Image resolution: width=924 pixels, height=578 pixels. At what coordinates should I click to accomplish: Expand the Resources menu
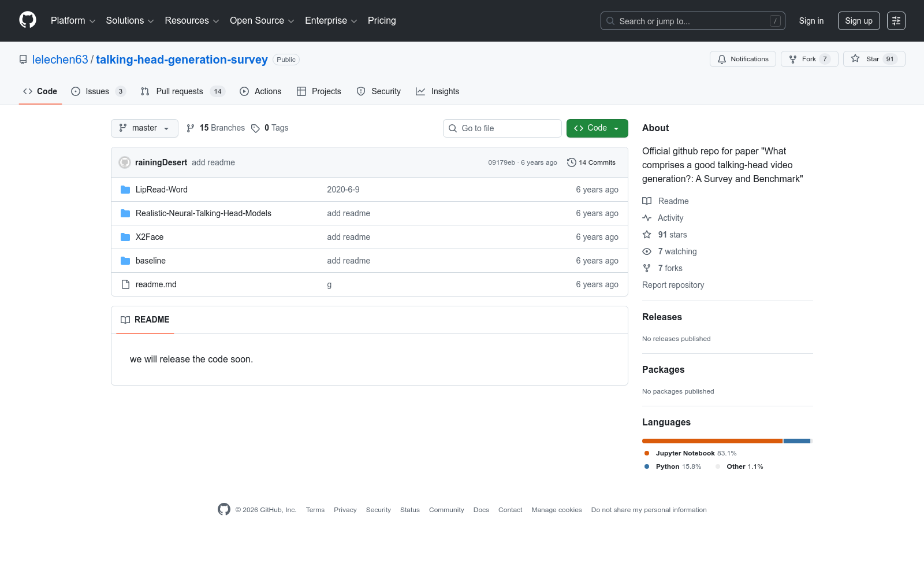192,21
